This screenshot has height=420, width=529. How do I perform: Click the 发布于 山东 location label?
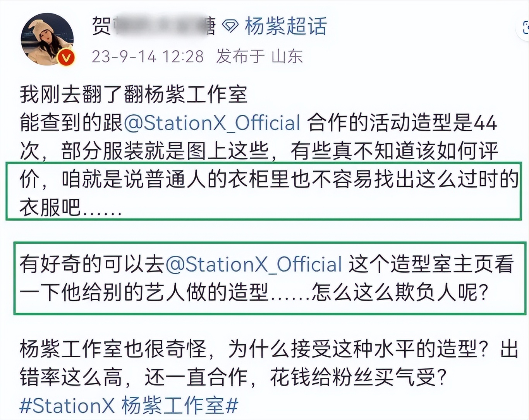pyautogui.click(x=259, y=57)
